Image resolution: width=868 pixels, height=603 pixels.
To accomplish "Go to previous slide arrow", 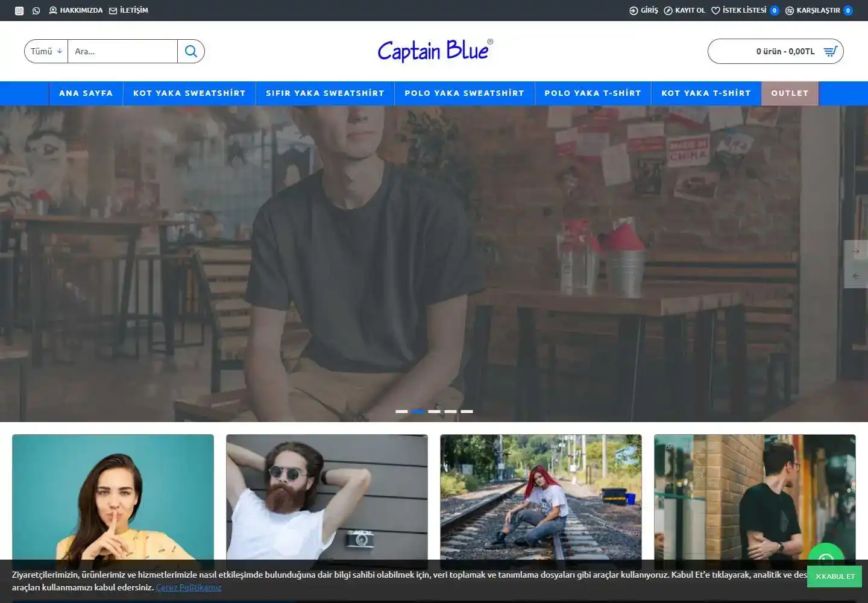I will (x=856, y=276).
